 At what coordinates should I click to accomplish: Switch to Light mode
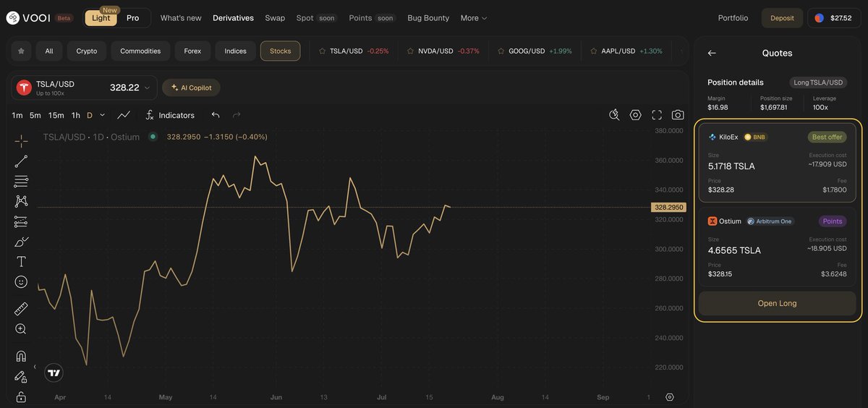tap(101, 18)
